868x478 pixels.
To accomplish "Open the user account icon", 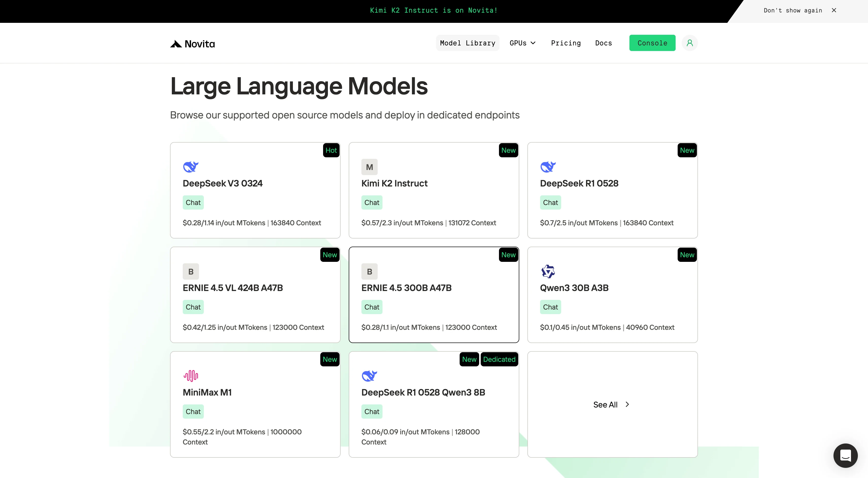I will [689, 43].
